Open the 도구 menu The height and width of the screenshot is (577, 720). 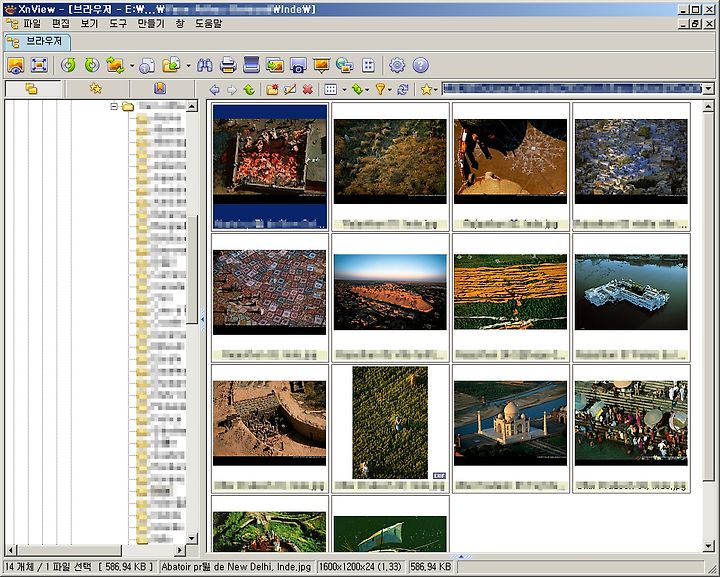tap(118, 23)
